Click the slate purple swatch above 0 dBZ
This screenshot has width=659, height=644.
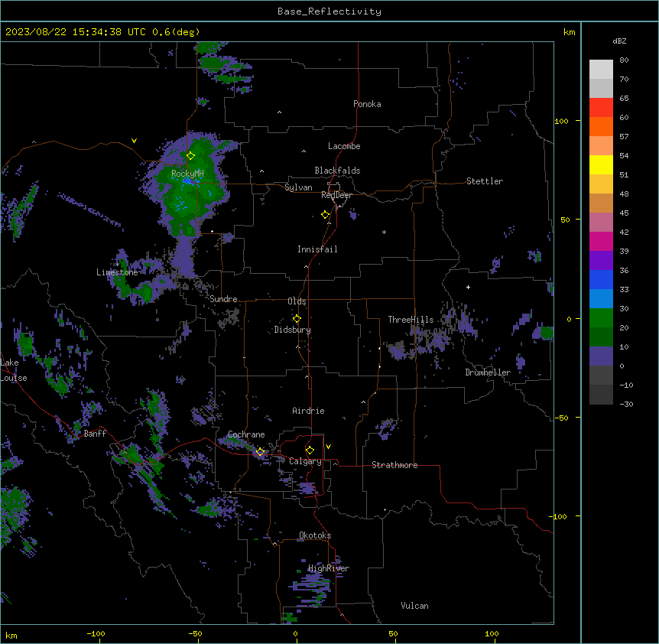point(601,356)
